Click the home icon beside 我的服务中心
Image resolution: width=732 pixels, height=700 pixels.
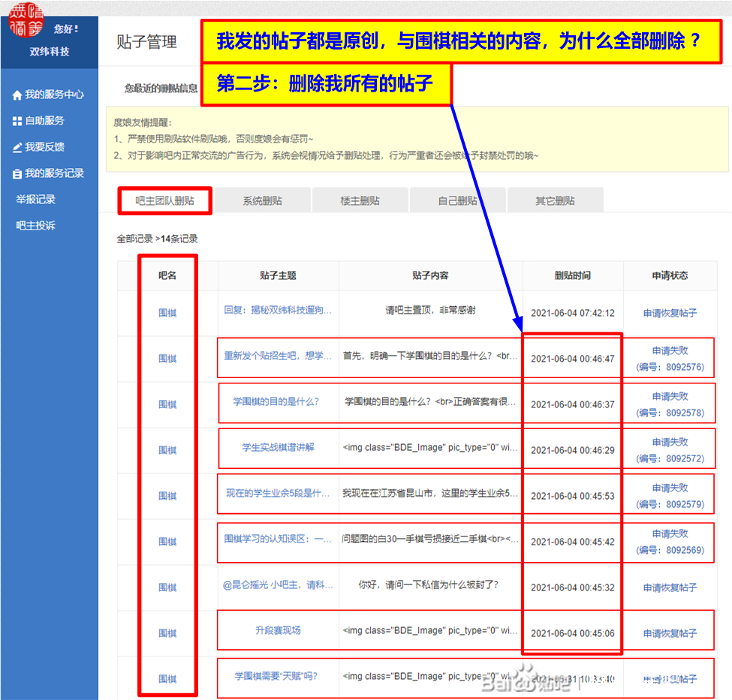17,95
